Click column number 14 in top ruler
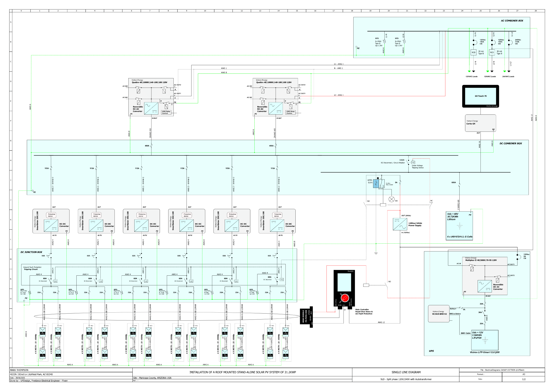The height and width of the screenshot is (392, 555). click(x=279, y=11)
